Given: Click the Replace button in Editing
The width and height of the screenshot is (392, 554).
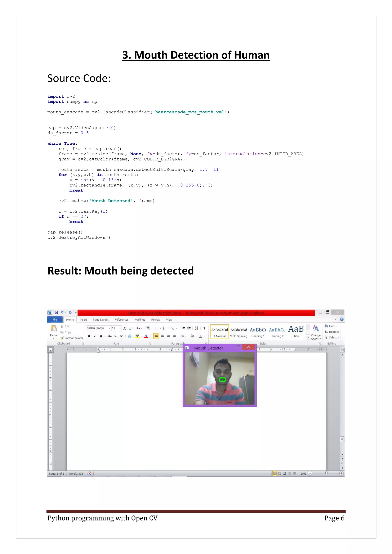Looking at the screenshot, I should coord(332,332).
